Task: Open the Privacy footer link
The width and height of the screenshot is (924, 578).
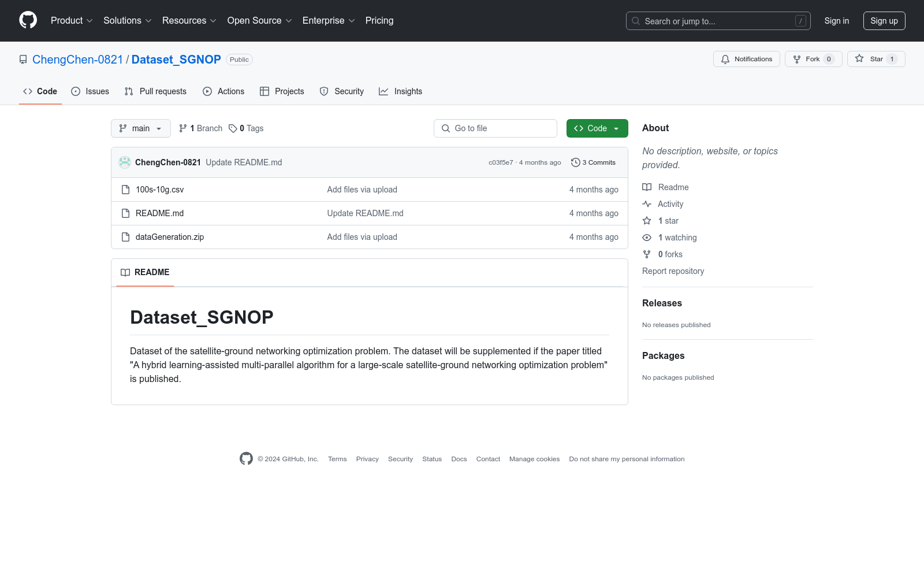Action: point(367,459)
